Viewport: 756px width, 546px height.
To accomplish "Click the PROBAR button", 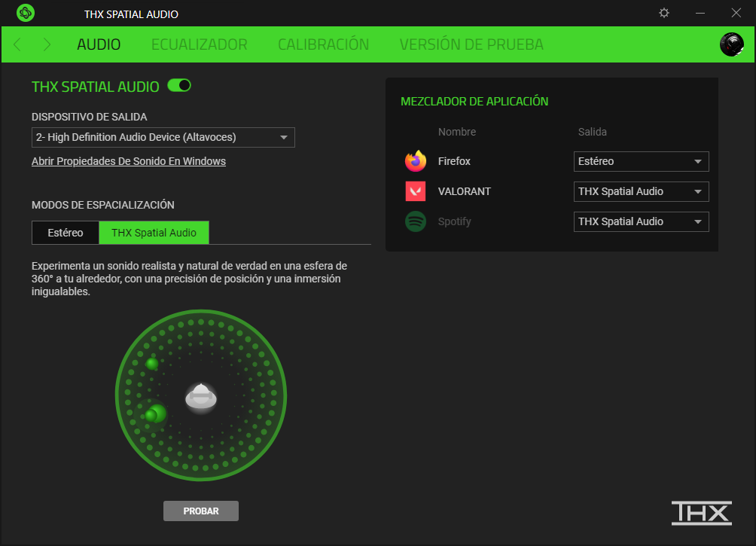I will click(x=201, y=511).
